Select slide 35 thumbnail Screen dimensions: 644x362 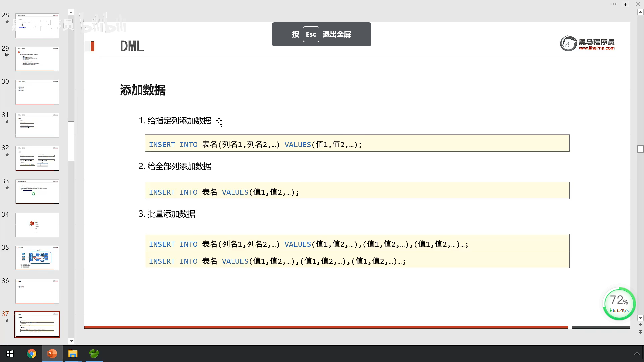tap(37, 258)
